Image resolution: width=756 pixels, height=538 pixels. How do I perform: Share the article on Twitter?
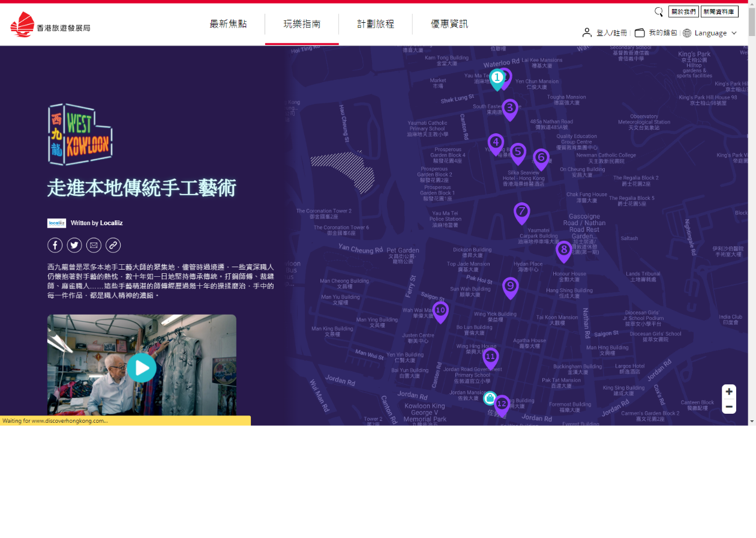pyautogui.click(x=74, y=245)
